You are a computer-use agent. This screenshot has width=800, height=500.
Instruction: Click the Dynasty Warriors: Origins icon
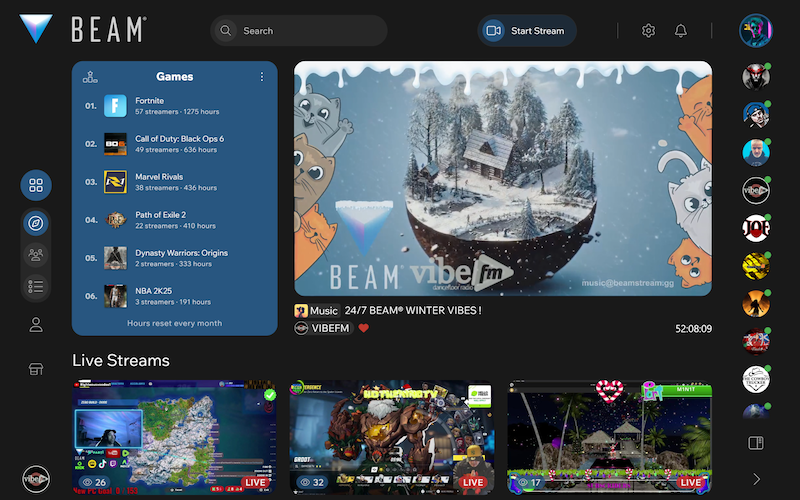click(115, 258)
